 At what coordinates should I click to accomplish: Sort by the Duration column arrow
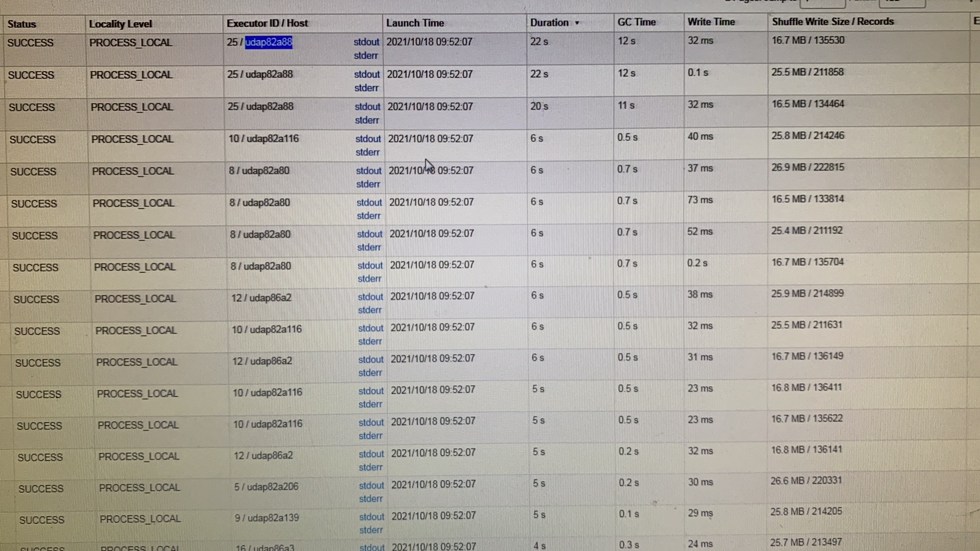pyautogui.click(x=577, y=23)
